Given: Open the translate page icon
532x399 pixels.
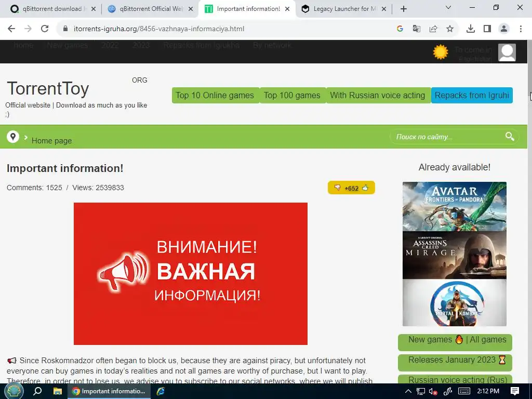Looking at the screenshot, I should (x=417, y=29).
